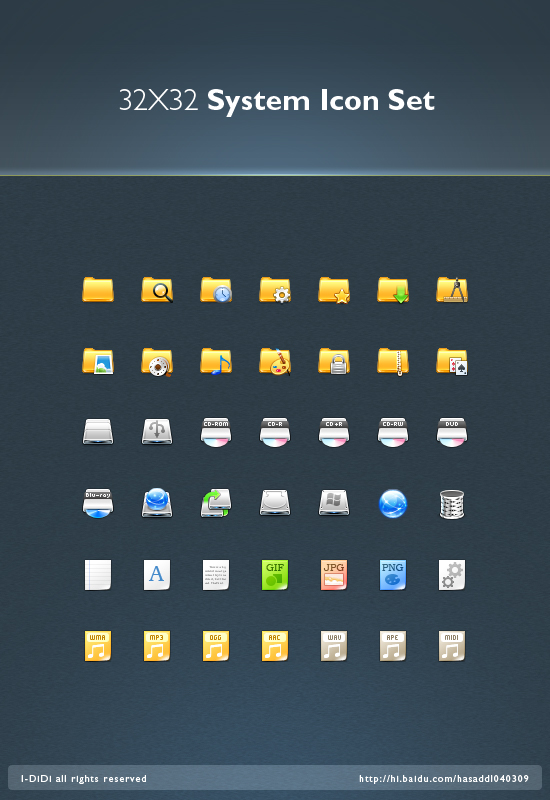
Task: Click the drive with green curved arrow
Action: pyautogui.click(x=216, y=503)
